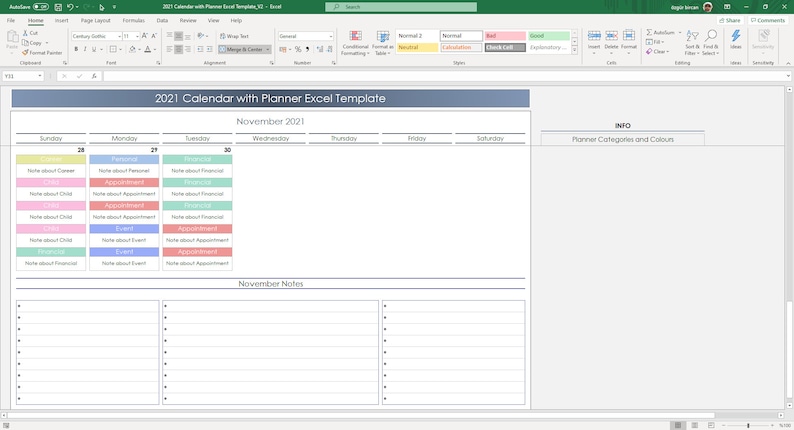
Task: Switch to the Formulas tab
Action: point(134,20)
